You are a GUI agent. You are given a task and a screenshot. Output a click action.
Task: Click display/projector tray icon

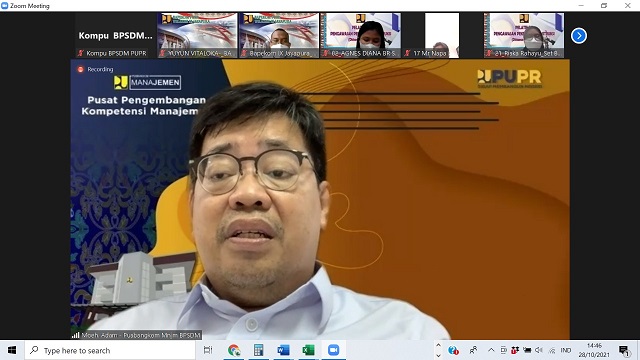click(x=503, y=350)
